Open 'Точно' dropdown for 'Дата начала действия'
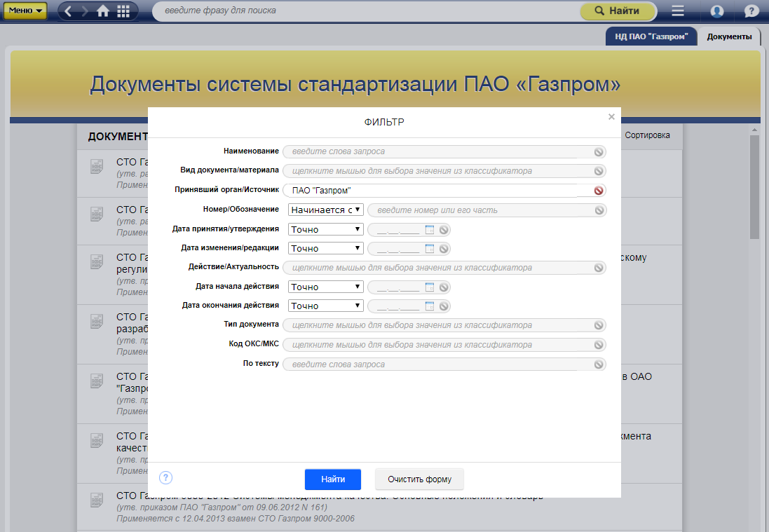Screen dimensions: 769x532 point(326,287)
